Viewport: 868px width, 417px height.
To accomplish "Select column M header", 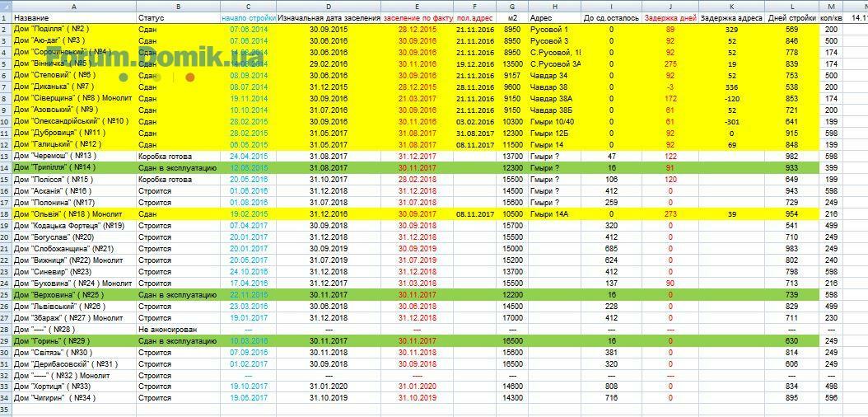I will 831,6.
